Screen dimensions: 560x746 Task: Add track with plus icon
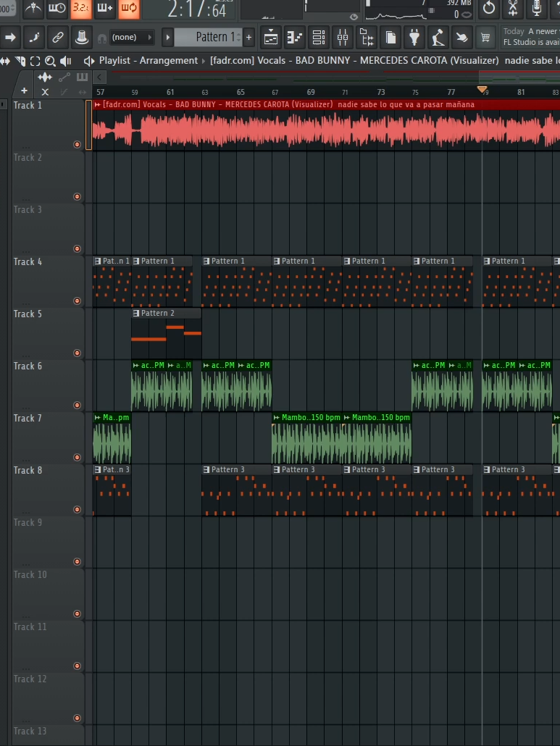pos(24,91)
